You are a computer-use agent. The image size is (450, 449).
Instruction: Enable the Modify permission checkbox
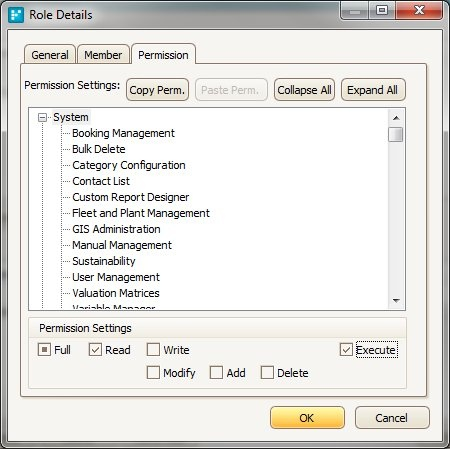(x=153, y=372)
